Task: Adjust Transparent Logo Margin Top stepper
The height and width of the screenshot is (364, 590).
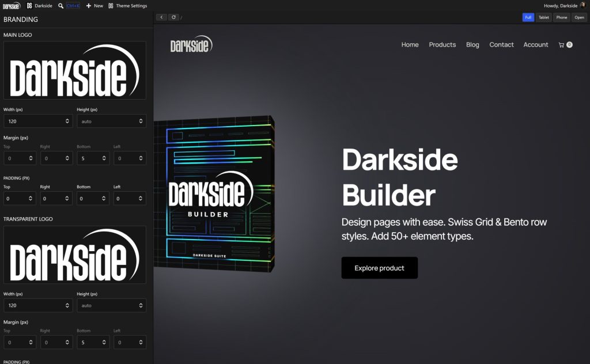Action: [x=31, y=342]
